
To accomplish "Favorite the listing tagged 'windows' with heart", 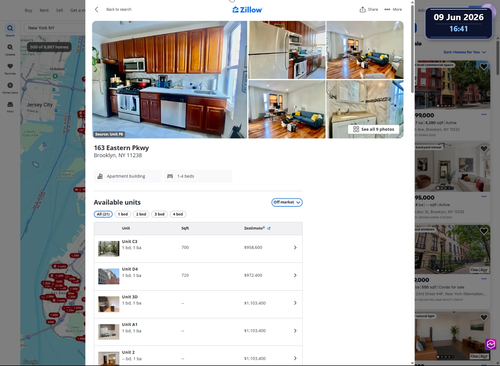I will (484, 231).
